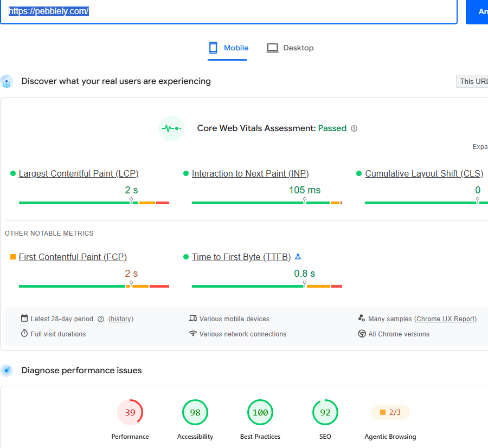Click the Various network connections label
The width and height of the screenshot is (488, 448).
point(243,334)
